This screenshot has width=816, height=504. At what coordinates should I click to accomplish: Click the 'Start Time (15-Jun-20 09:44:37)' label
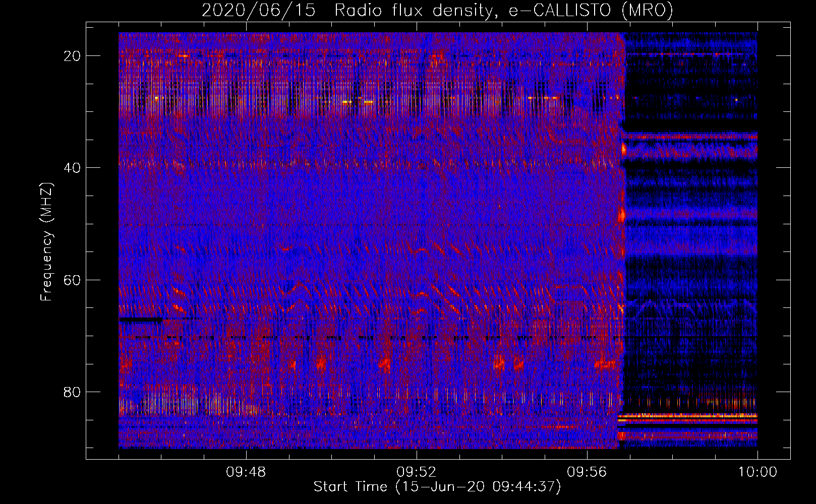tap(437, 487)
